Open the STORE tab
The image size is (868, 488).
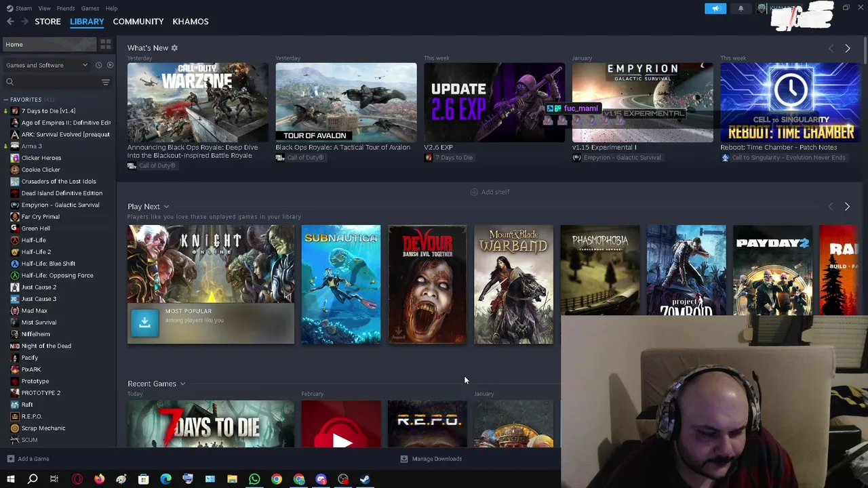(x=47, y=22)
